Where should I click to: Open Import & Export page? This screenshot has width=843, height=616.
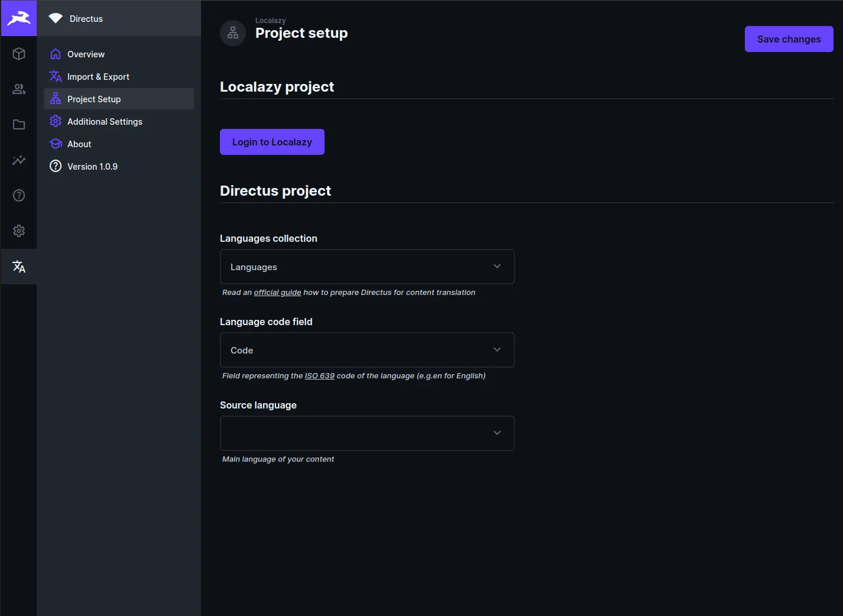click(98, 77)
